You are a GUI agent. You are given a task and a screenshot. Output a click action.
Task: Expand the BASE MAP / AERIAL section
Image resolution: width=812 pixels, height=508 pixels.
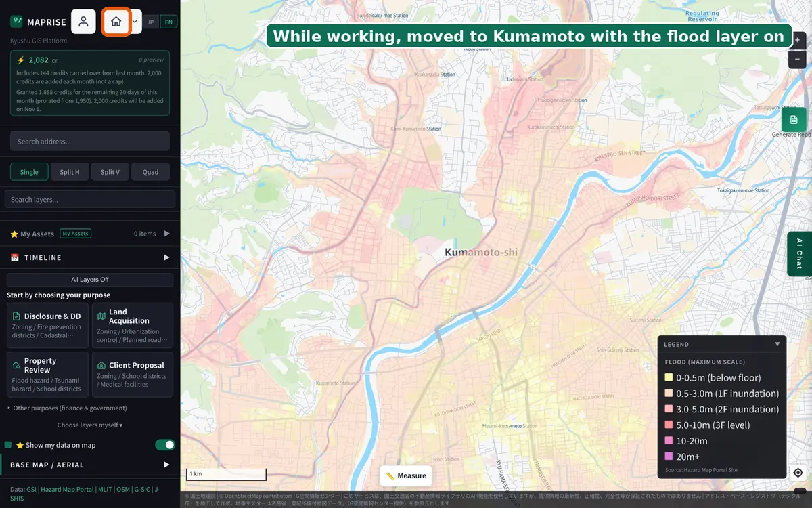(90, 465)
